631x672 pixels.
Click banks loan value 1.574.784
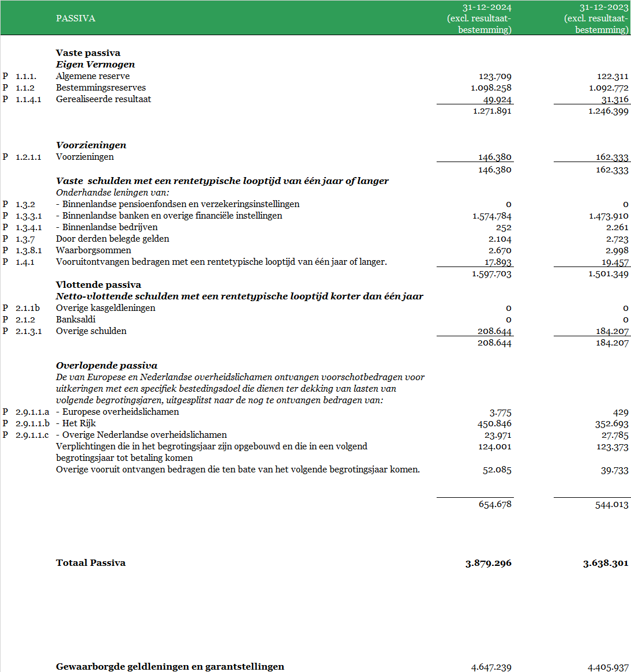pyautogui.click(x=492, y=216)
